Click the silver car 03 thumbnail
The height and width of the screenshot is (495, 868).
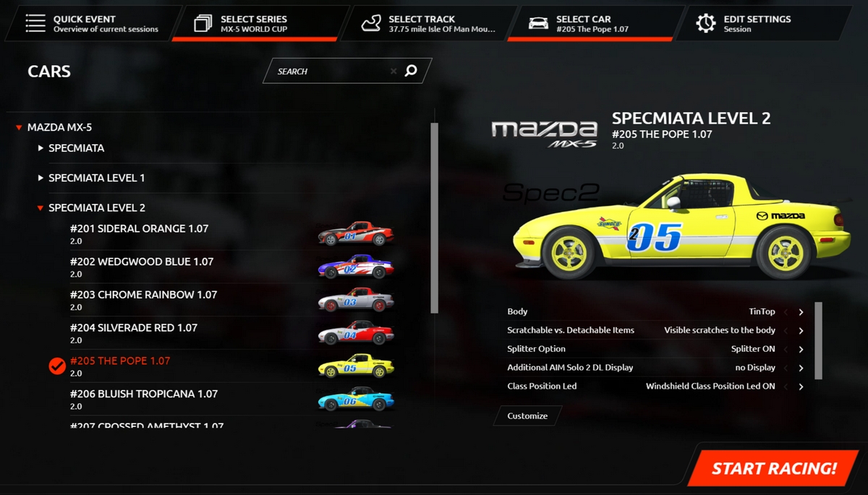pos(356,300)
